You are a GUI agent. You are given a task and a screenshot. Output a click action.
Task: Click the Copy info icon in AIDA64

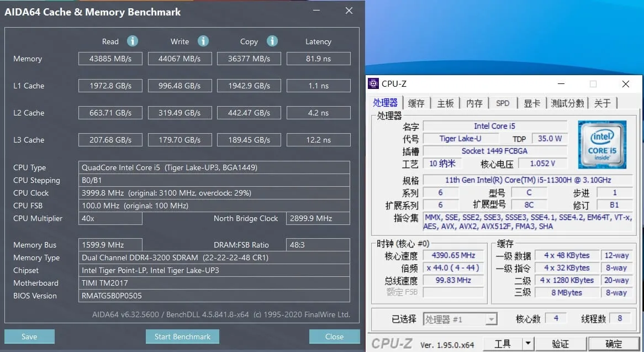[272, 41]
